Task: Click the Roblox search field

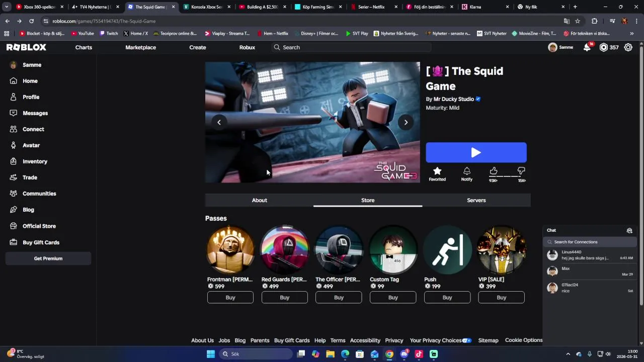Action: [x=352, y=47]
